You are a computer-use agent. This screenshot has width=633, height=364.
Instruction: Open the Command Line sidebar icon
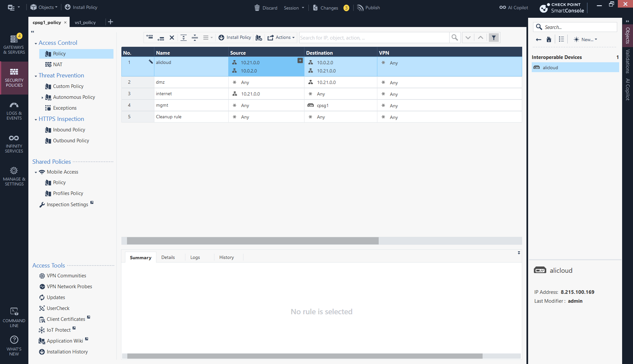(14, 317)
